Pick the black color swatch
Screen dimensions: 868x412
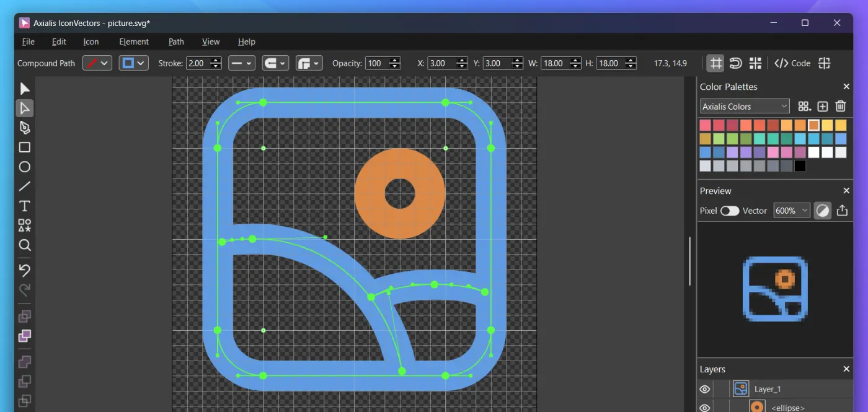pos(800,166)
